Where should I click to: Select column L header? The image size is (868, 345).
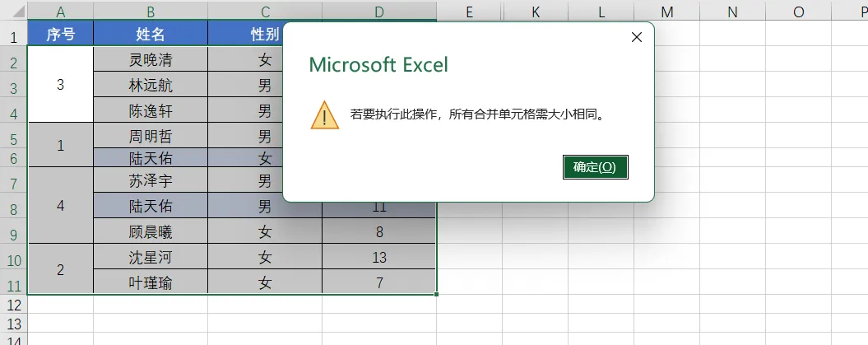coord(601,12)
